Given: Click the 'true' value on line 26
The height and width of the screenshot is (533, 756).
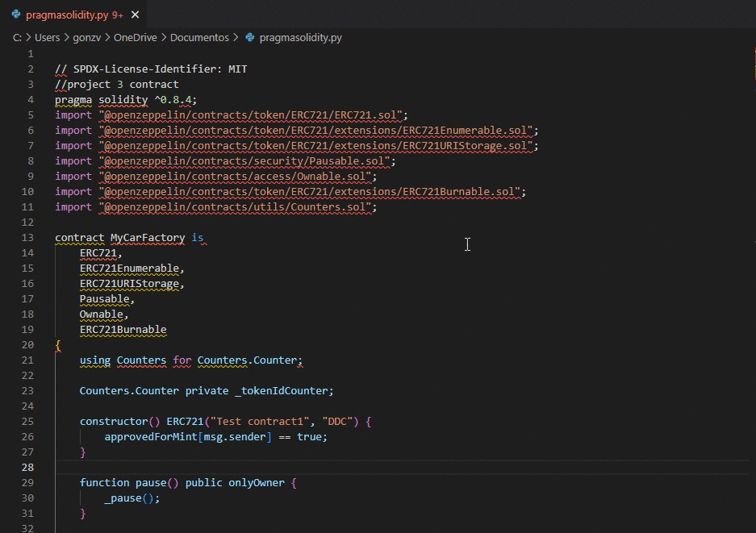Looking at the screenshot, I should [x=309, y=437].
